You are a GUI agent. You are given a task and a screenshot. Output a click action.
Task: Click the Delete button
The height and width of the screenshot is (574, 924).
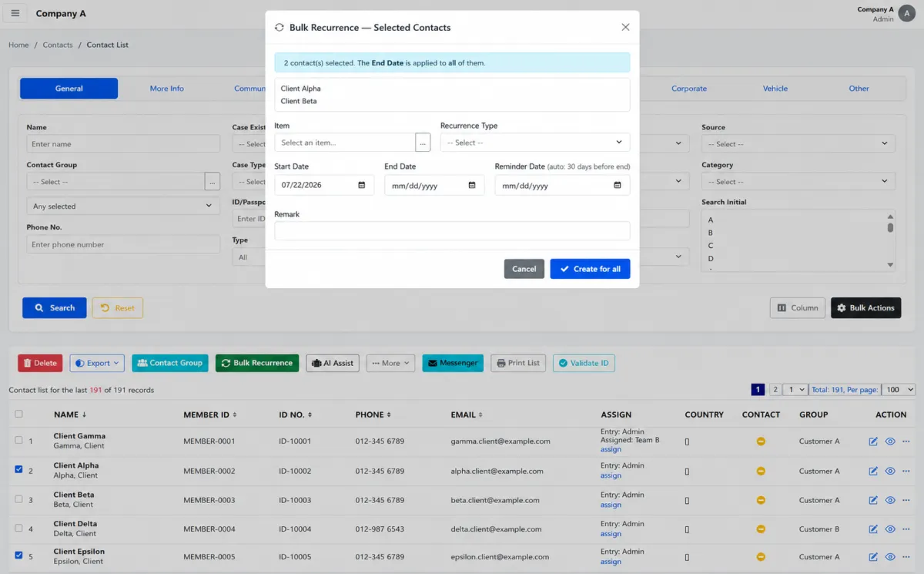39,363
